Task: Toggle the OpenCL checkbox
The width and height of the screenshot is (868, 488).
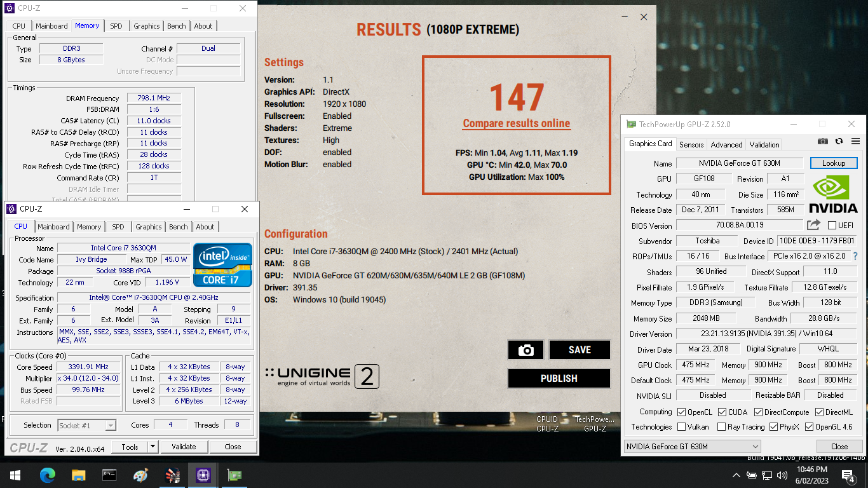Action: 682,412
